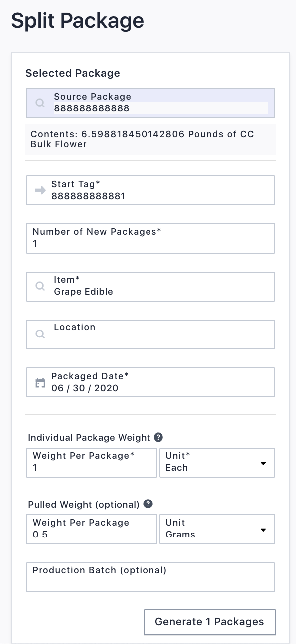Select the Number of New Packages field
Viewport: 296px width, 644px height.
click(x=150, y=238)
